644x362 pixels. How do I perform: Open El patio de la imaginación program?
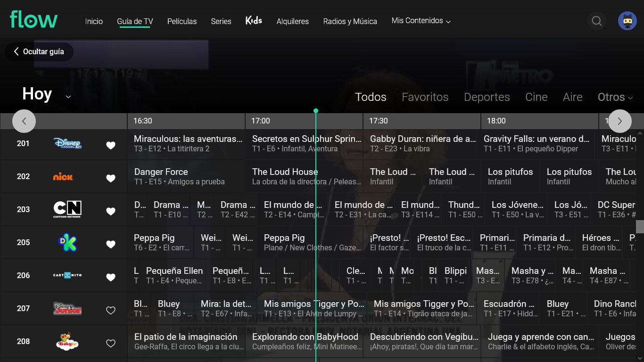(186, 342)
